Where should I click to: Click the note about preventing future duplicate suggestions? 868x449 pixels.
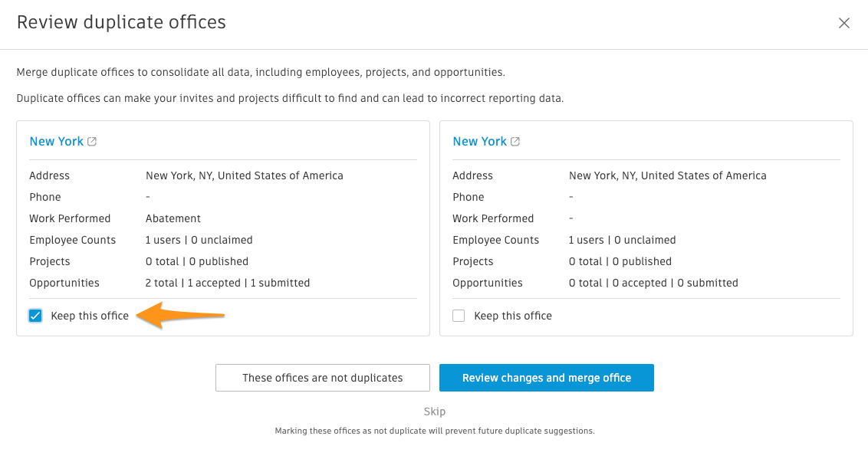435,431
